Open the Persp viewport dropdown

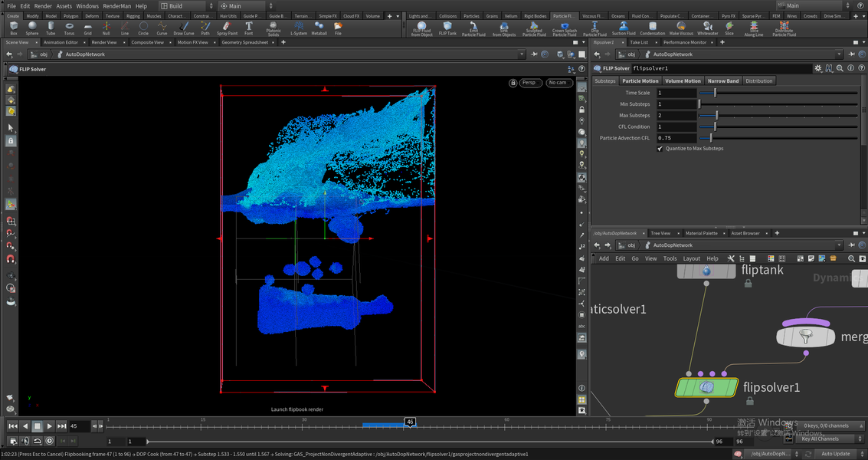pos(530,83)
